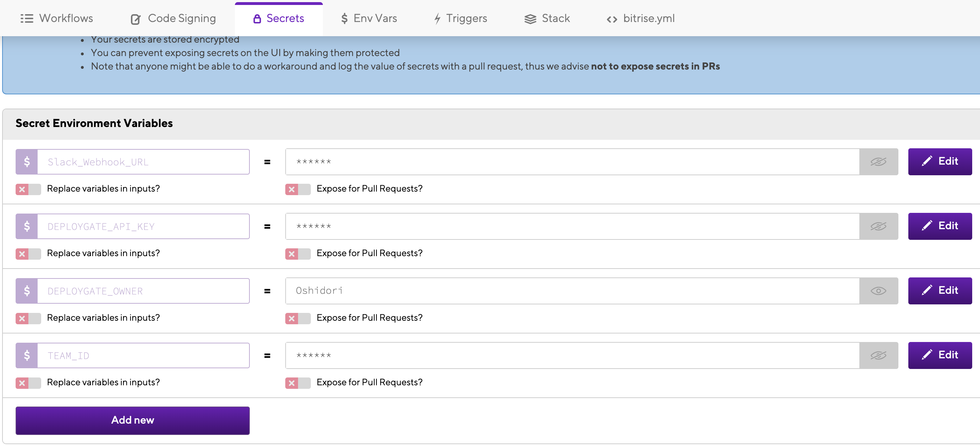The height and width of the screenshot is (447, 980).
Task: Edit the DEPLOYGATE_API_KEY secret
Action: 940,226
